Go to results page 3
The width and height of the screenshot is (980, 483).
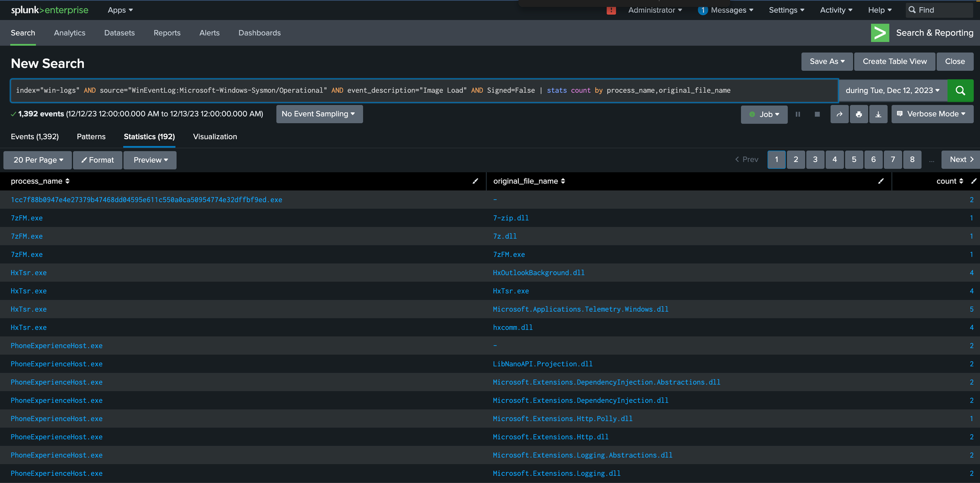(x=815, y=160)
